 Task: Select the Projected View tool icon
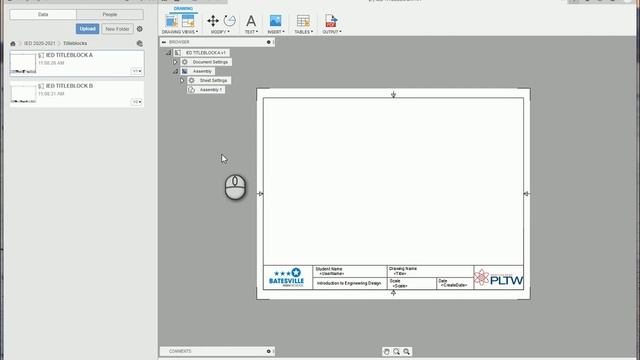pyautogui.click(x=188, y=21)
